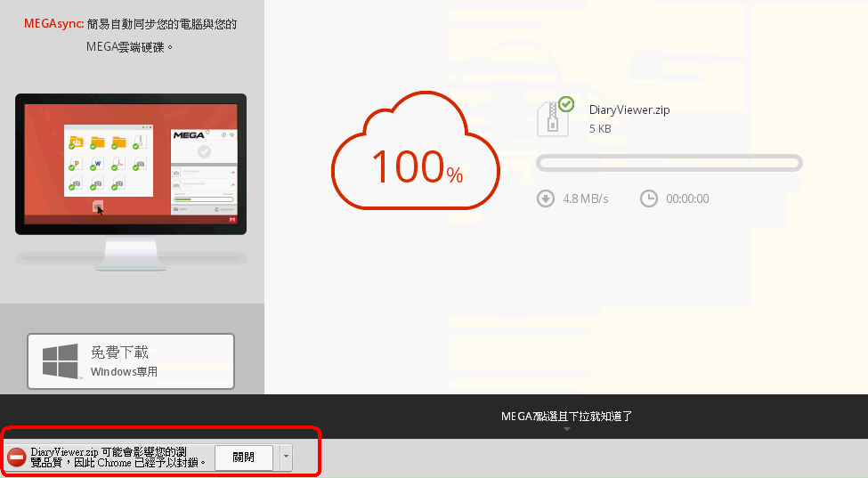Click the DiaryViewer.zip file name
Image resolution: width=868 pixels, height=478 pixels.
[x=629, y=109]
